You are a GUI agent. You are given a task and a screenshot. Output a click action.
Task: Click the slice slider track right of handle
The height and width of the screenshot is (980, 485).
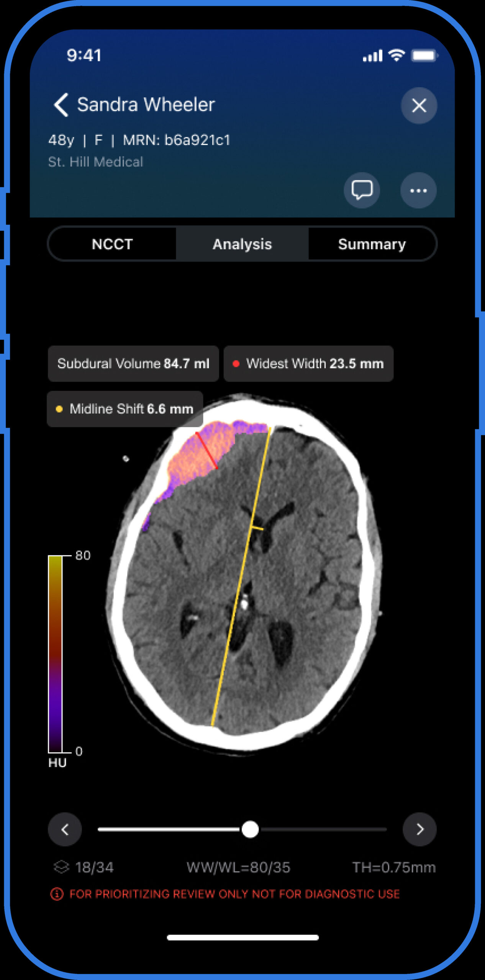[x=323, y=829]
